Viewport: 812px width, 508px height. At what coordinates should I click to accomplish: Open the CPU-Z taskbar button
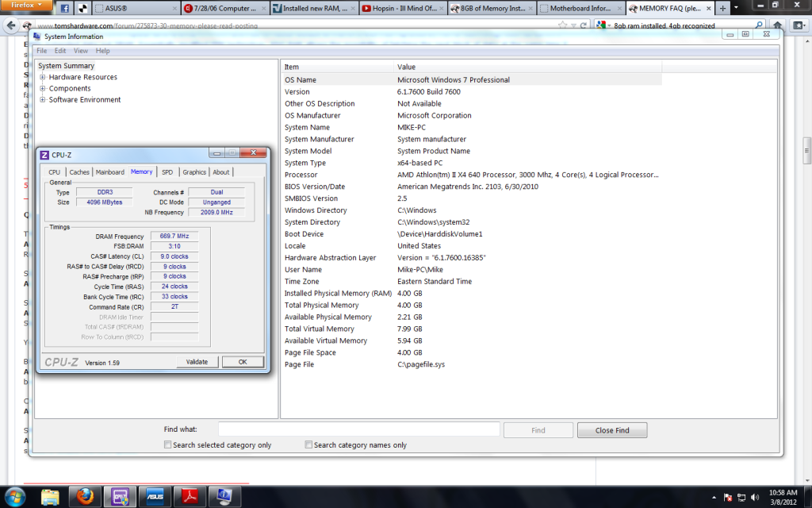coord(121,497)
